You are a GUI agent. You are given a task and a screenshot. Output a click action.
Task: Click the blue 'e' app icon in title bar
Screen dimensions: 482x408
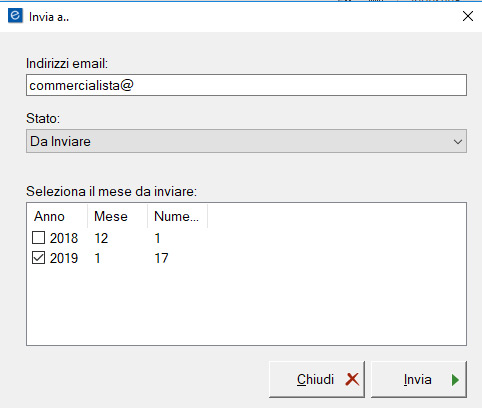click(x=15, y=16)
